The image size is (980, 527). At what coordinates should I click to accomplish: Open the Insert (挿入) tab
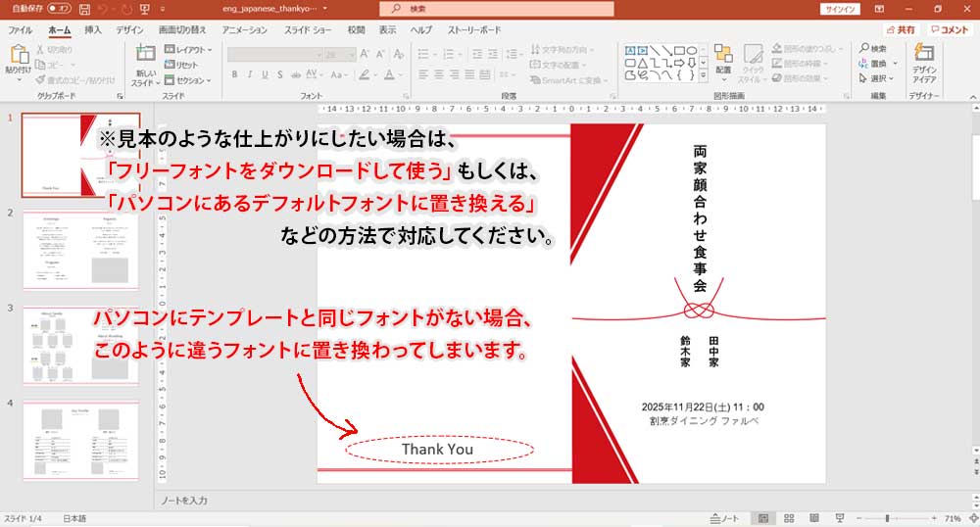(93, 30)
